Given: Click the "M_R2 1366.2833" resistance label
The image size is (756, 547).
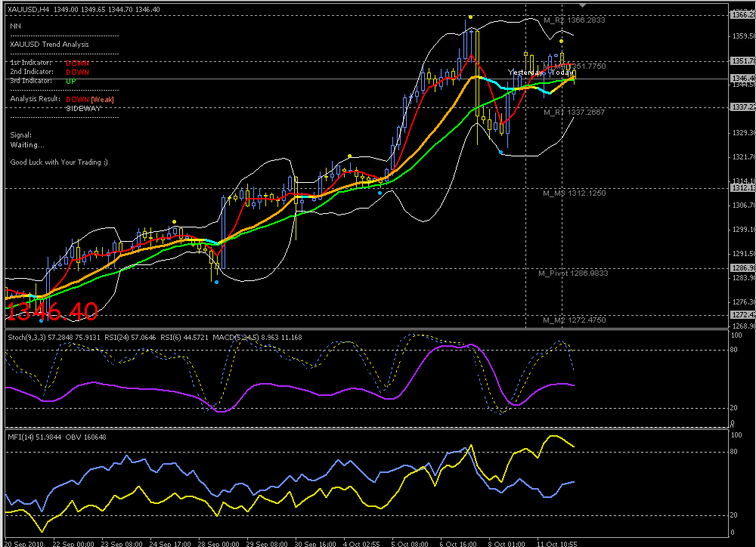Looking at the screenshot, I should [575, 20].
